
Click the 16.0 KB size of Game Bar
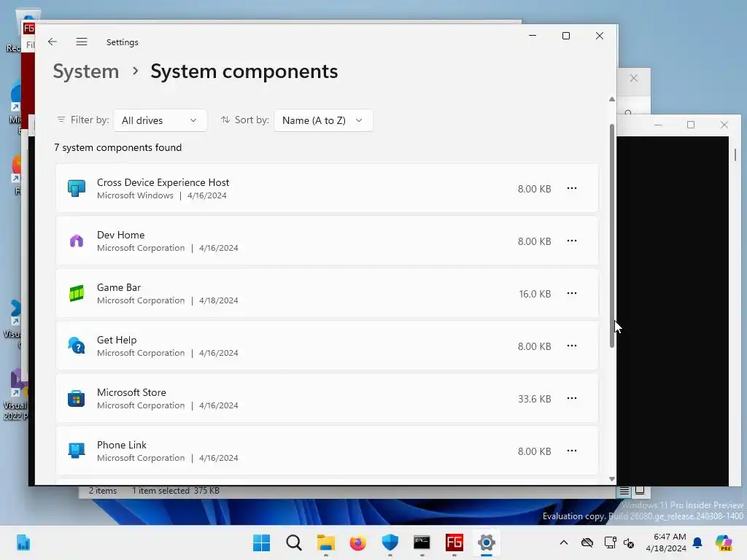pos(535,294)
